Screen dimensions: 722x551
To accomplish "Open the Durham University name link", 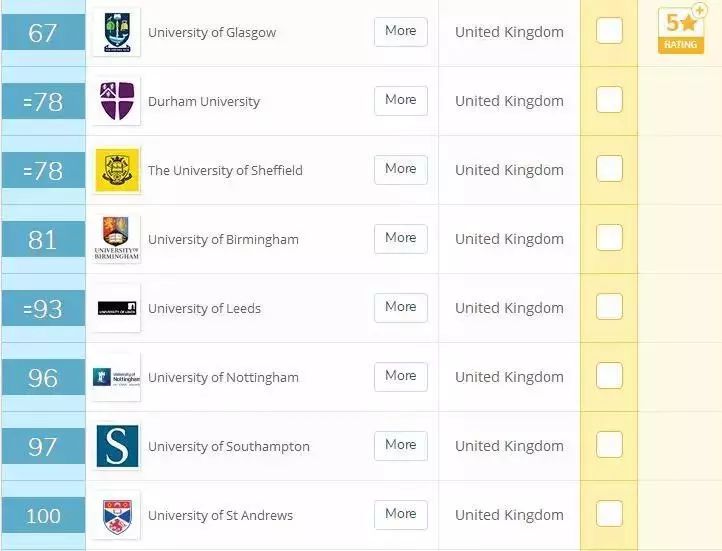I will point(204,102).
